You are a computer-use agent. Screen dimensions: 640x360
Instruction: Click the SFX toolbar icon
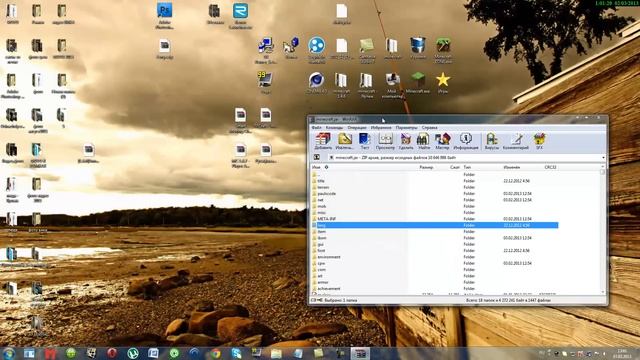point(539,141)
